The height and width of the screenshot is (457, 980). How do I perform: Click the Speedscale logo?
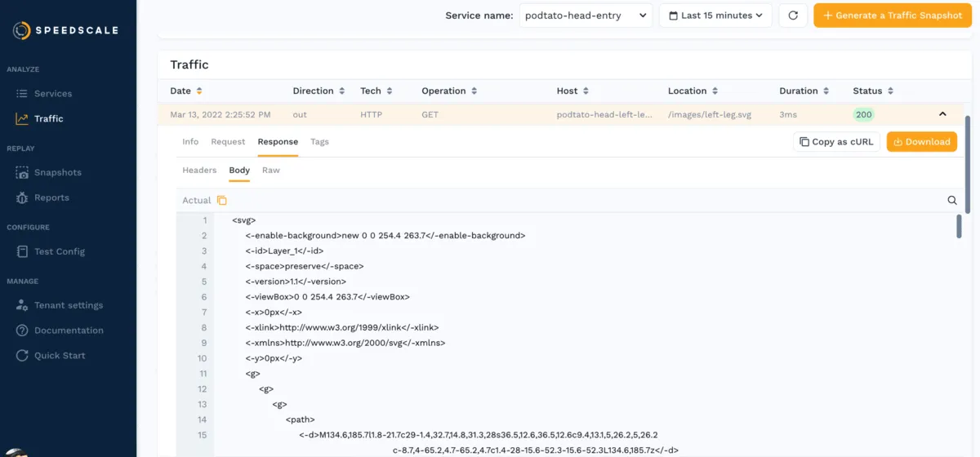point(65,30)
